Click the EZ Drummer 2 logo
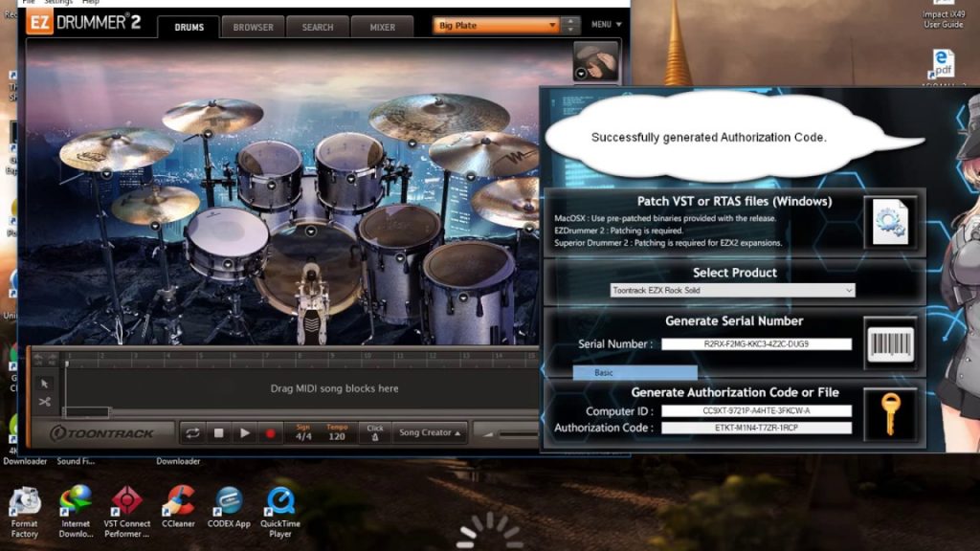The image size is (980, 551). tap(84, 23)
